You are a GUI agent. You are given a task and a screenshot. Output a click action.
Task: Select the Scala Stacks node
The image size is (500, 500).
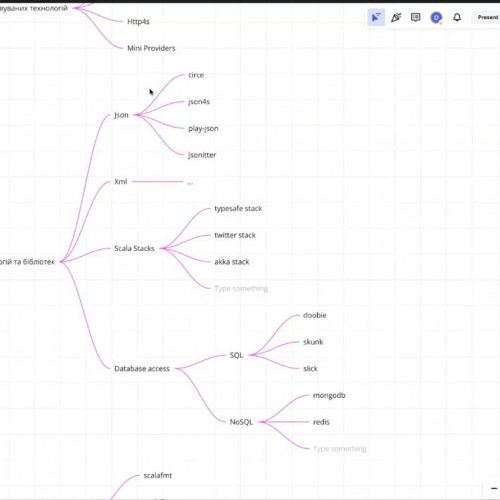tap(134, 248)
